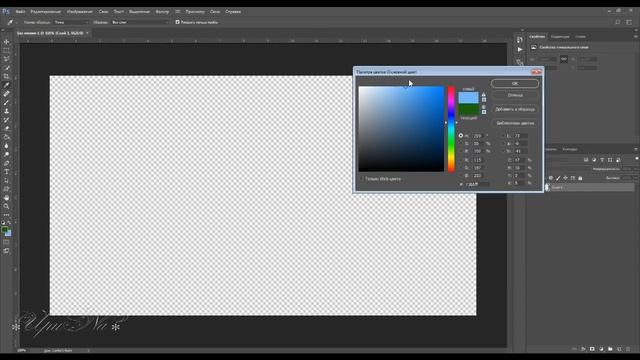
Task: Open the File menu
Action: point(20,11)
